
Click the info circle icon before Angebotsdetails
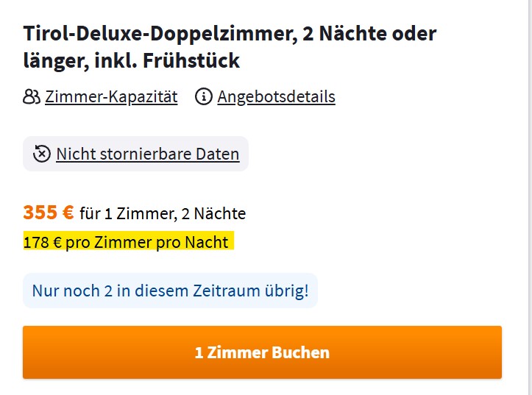pos(204,96)
